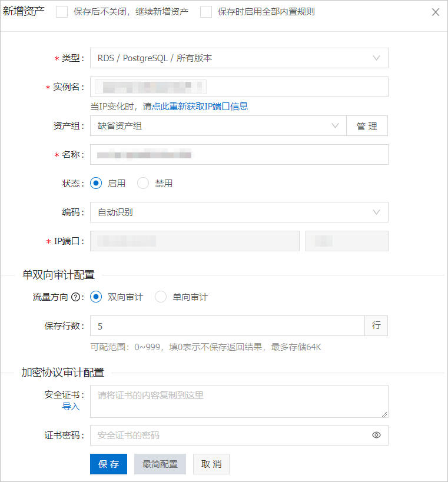Close the 新增资产 dialog with X
Image resolution: width=448 pixels, height=482 pixels.
(x=436, y=12)
